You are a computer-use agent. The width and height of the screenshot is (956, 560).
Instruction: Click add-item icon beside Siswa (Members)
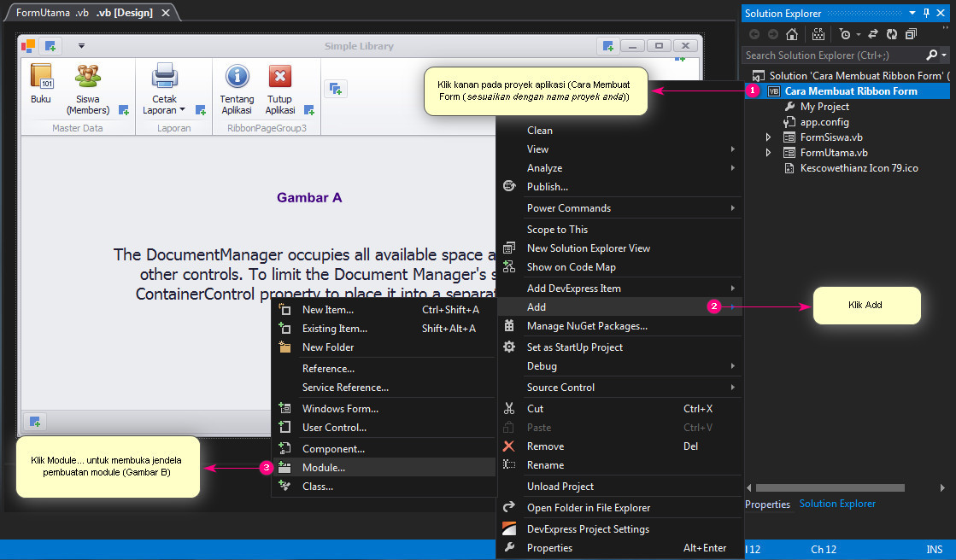coord(124,110)
